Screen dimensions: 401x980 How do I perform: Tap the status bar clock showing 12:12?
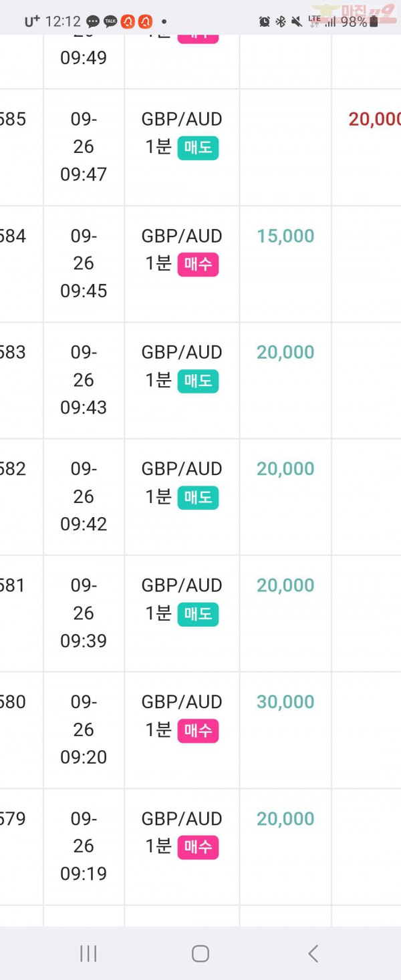pyautogui.click(x=63, y=21)
